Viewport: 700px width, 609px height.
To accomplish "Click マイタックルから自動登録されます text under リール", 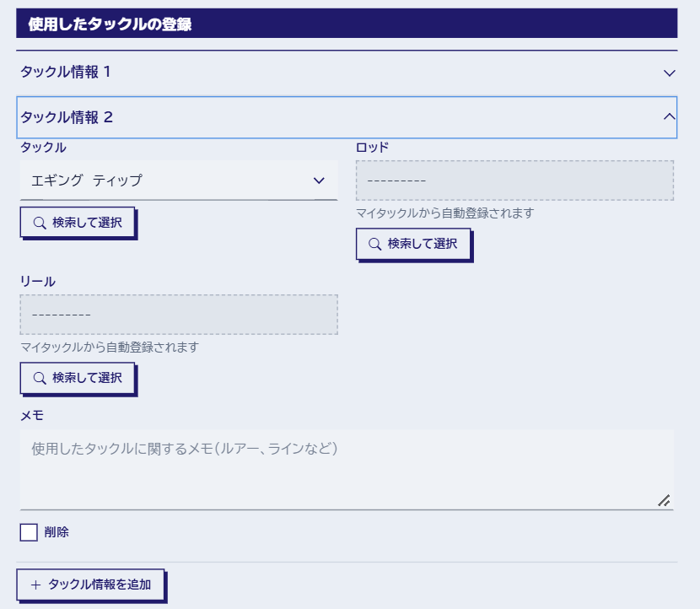I will 110,347.
